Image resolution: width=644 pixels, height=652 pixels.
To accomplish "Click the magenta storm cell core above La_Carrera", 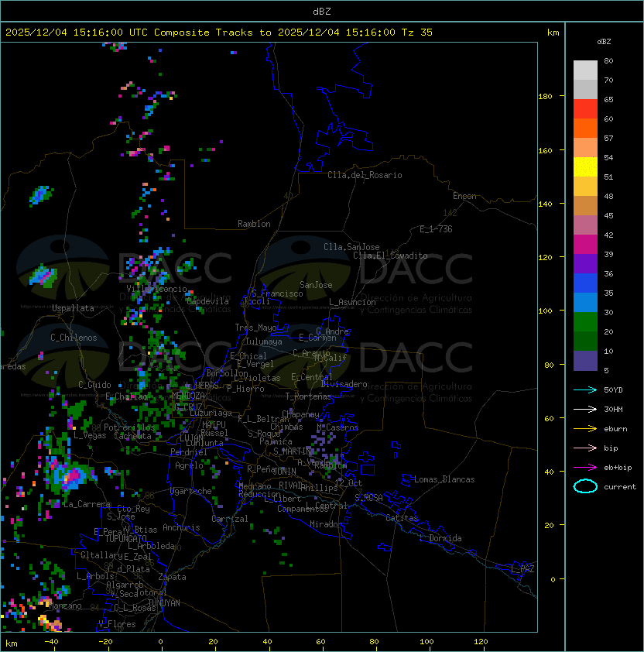I will 74,476.
